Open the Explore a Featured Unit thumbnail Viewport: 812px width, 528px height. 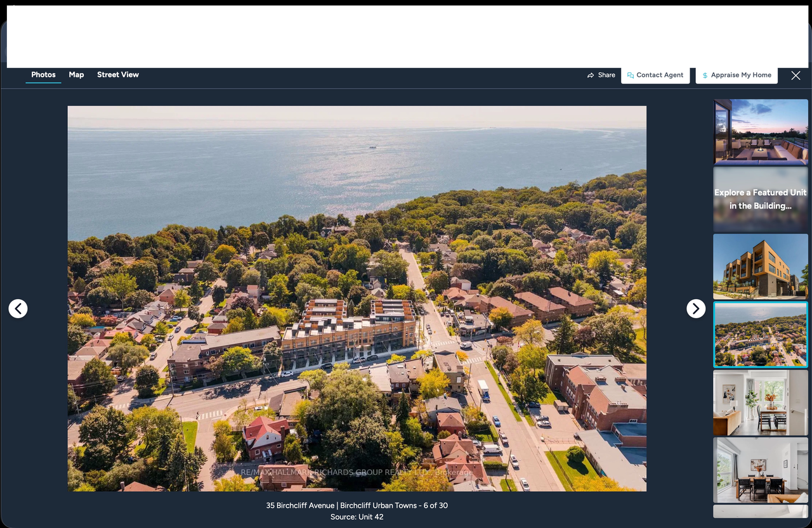(x=761, y=199)
